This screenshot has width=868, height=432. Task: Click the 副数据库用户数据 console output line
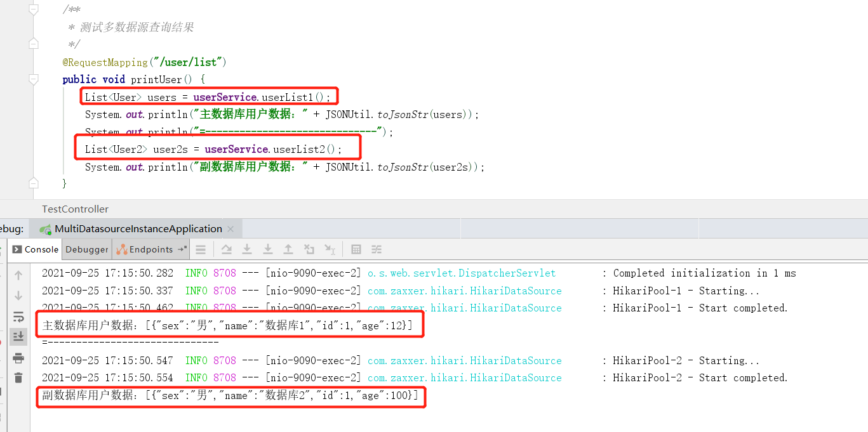230,396
